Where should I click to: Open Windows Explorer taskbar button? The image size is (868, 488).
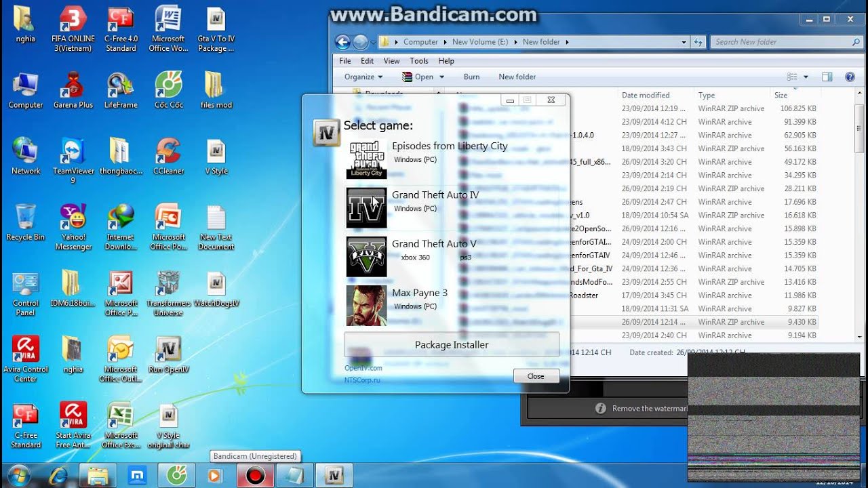point(98,476)
